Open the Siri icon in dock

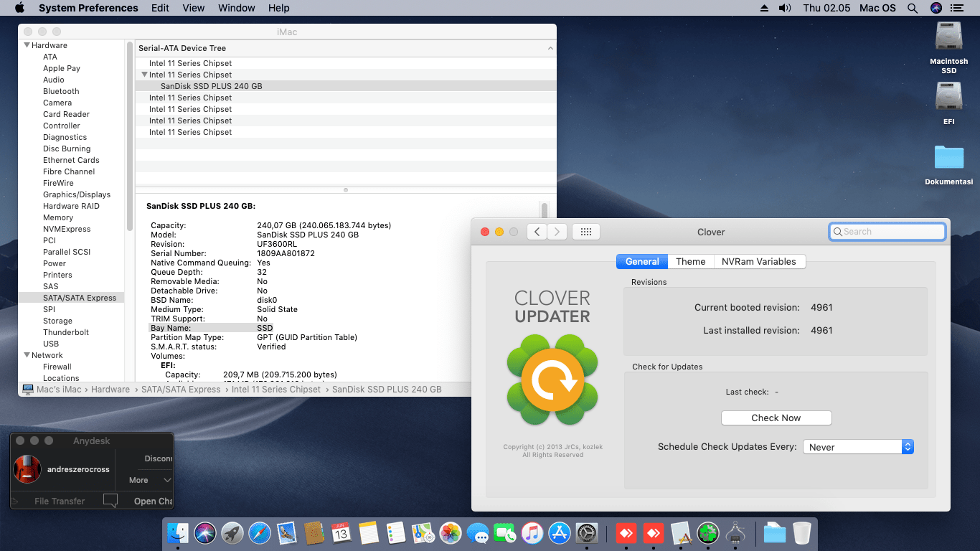tap(205, 533)
